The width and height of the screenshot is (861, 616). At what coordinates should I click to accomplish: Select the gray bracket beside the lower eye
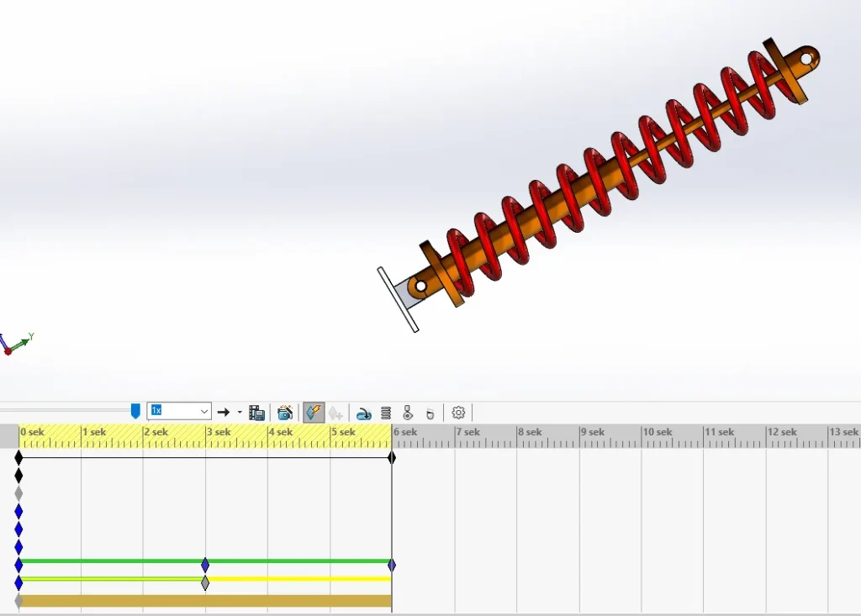click(x=405, y=295)
